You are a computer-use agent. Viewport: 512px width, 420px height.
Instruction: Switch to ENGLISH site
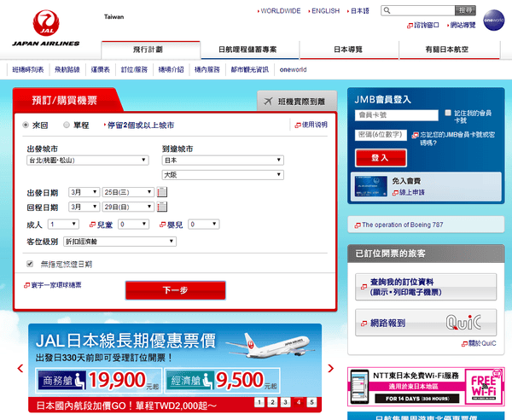coord(324,11)
